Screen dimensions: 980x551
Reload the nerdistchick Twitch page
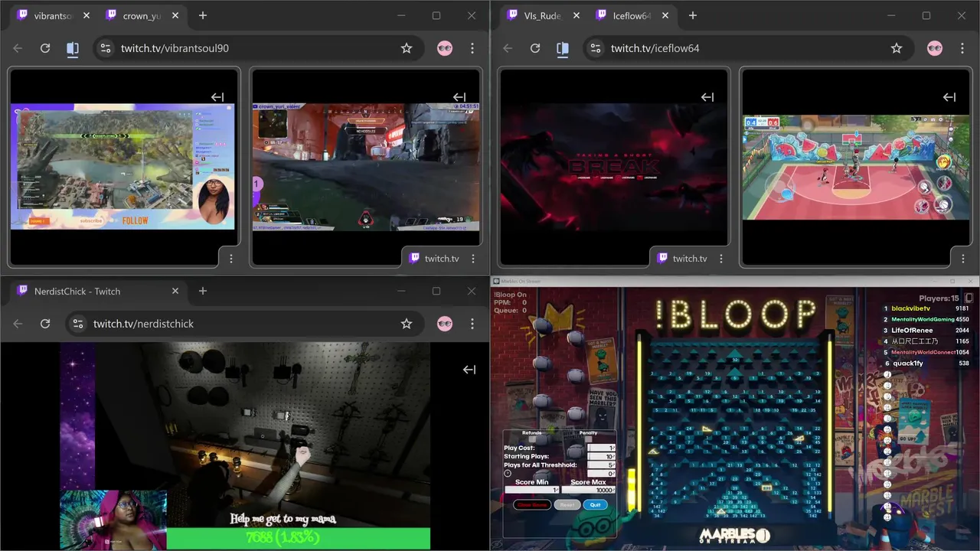pos(45,324)
